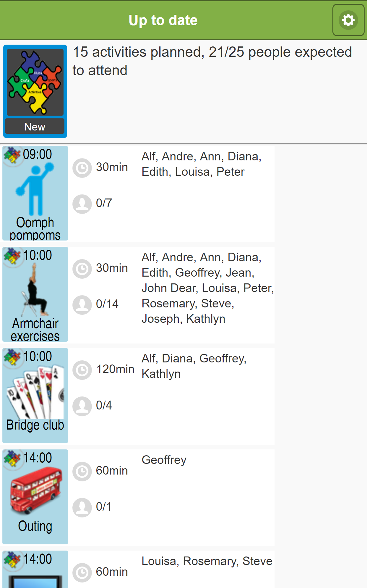This screenshot has width=367, height=588.
Task: Click the attendee icon next to 0/7
Action: coord(82,204)
